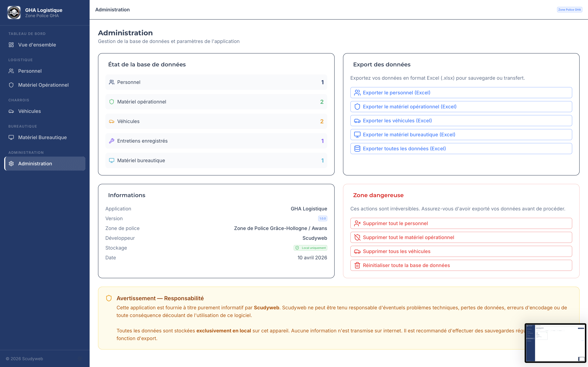
Task: Click the Zone Police GHA badge top right
Action: tap(569, 9)
